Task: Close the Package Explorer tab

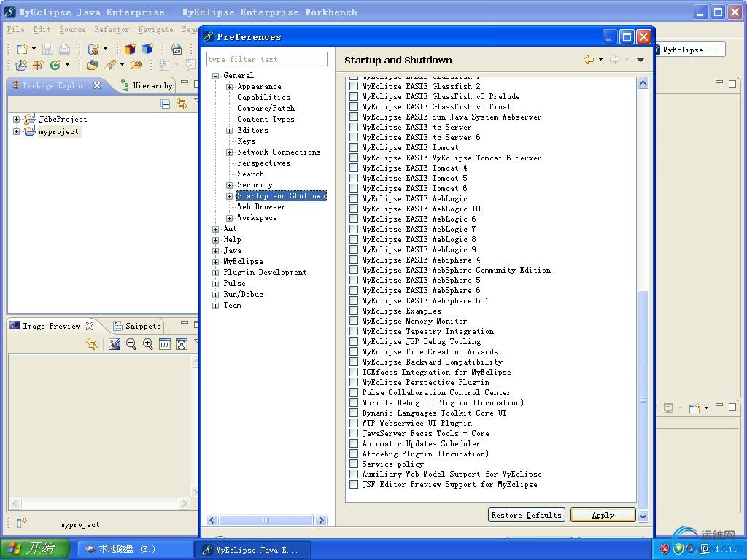Action: (97, 85)
